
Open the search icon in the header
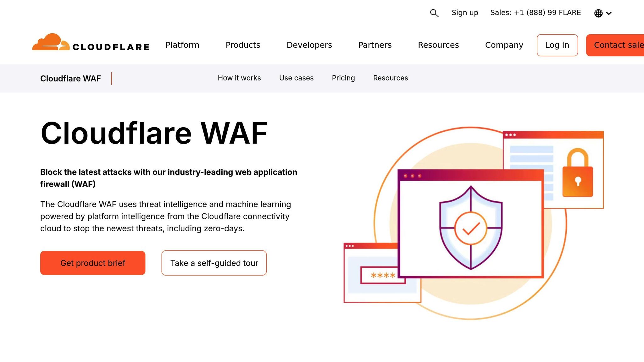[434, 13]
